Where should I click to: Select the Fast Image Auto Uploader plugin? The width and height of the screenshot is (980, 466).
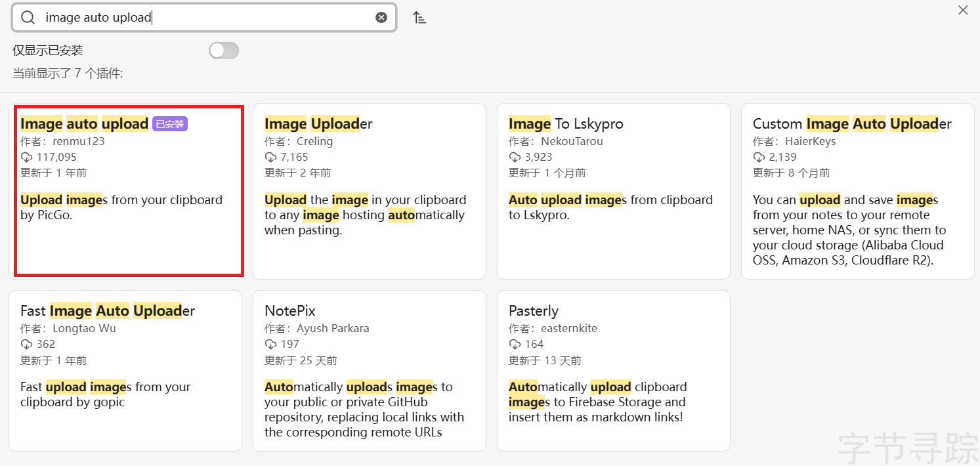[125, 371]
